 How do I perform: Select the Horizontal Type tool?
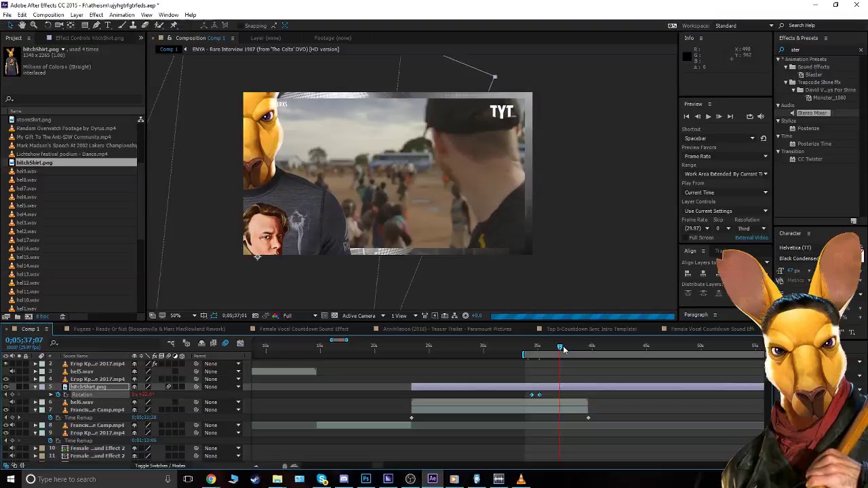tap(108, 25)
